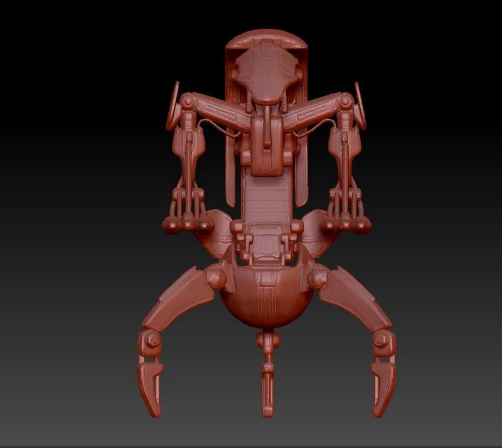
Task: Click the droid's center rear leg
Action: (268, 374)
